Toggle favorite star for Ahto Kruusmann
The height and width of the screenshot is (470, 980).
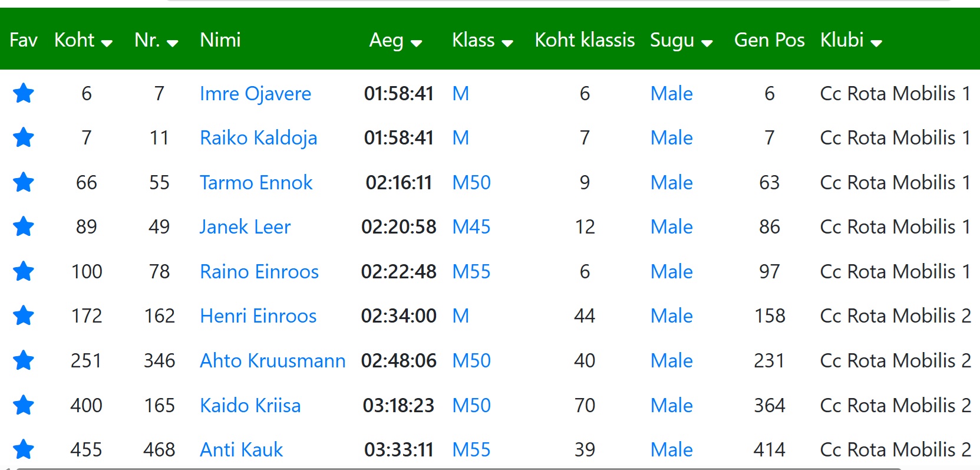pyautogui.click(x=24, y=360)
